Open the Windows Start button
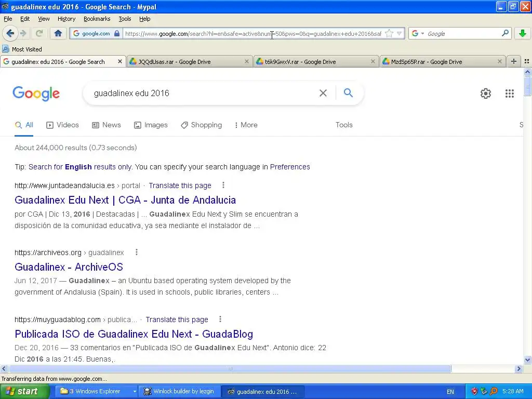 pos(24,392)
